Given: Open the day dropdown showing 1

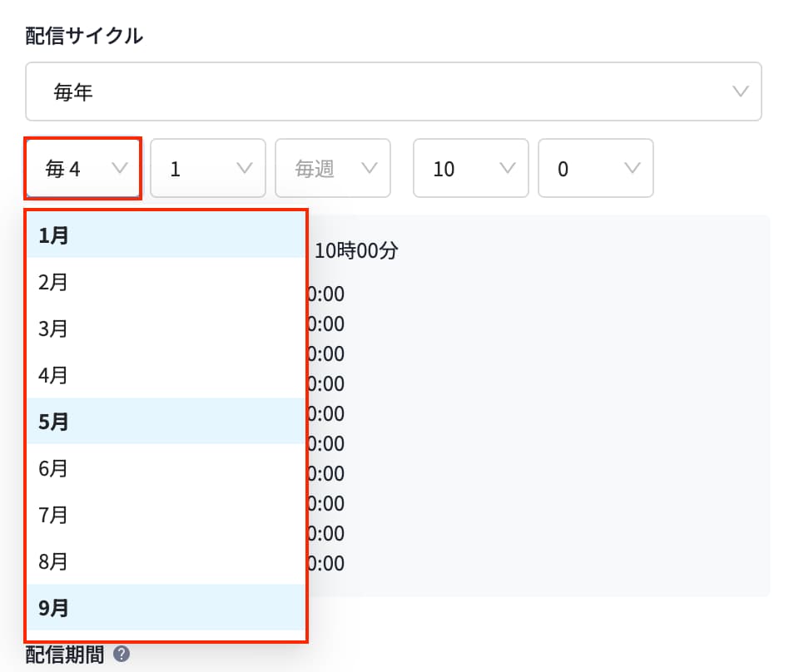Looking at the screenshot, I should [207, 169].
